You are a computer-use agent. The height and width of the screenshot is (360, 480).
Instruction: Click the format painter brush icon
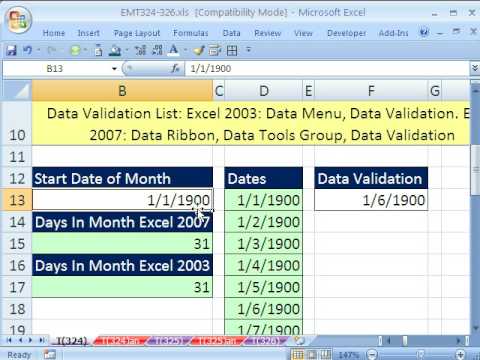pos(199,50)
